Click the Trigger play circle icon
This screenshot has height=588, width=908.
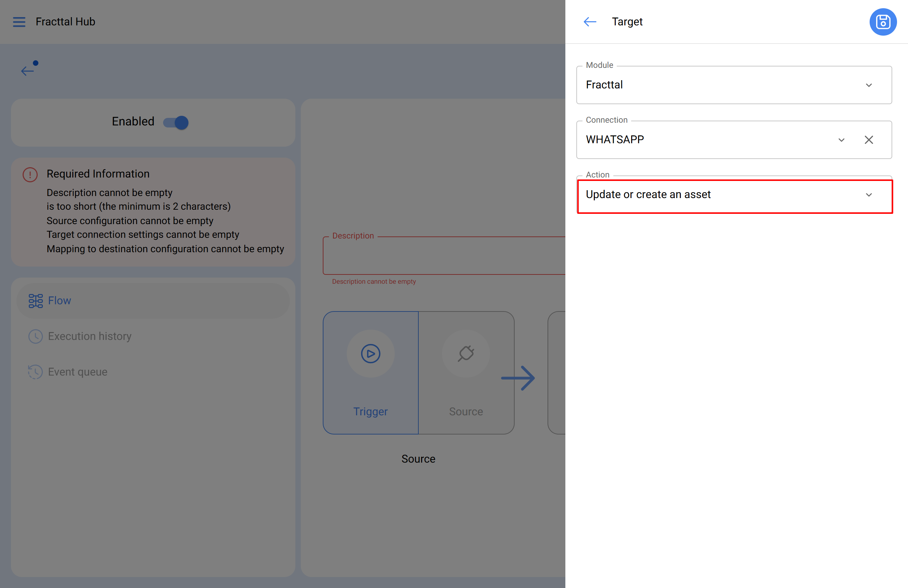click(x=370, y=354)
